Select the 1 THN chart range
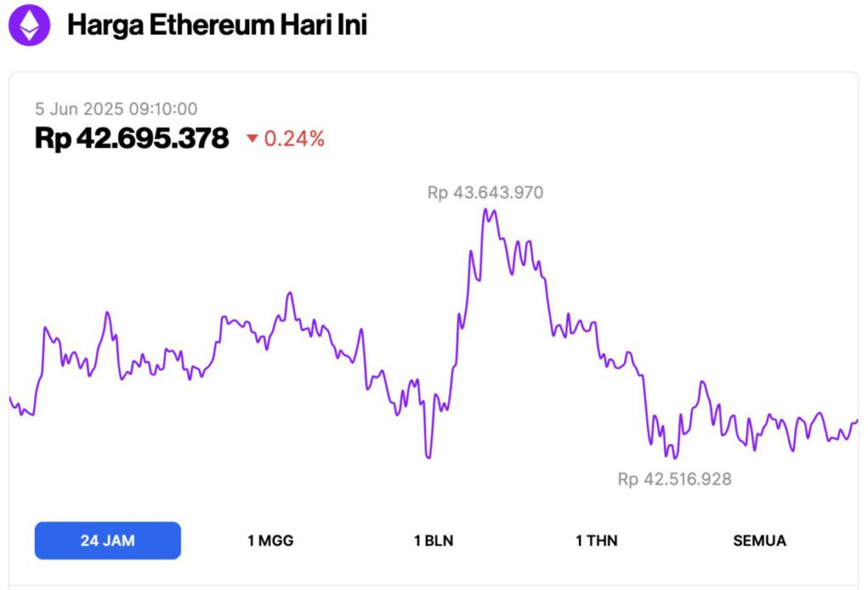Screen dimensions: 868x590 [x=596, y=540]
